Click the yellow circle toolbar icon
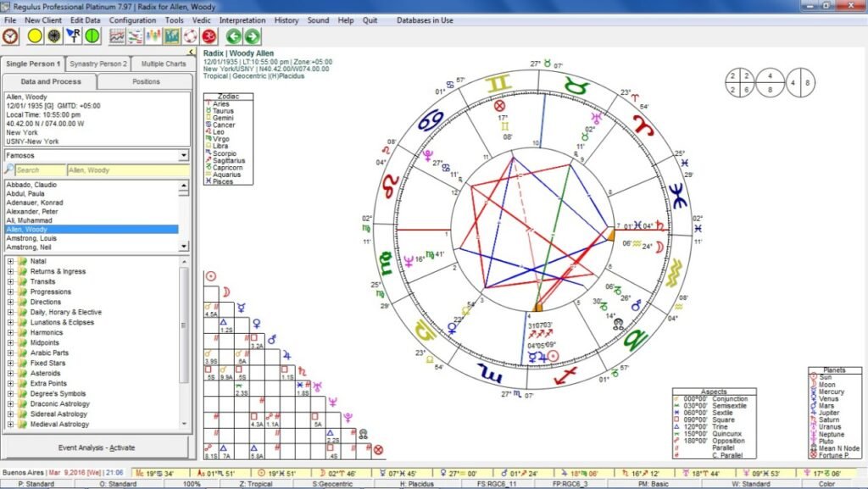The height and width of the screenshot is (489, 868). pyautogui.click(x=35, y=36)
